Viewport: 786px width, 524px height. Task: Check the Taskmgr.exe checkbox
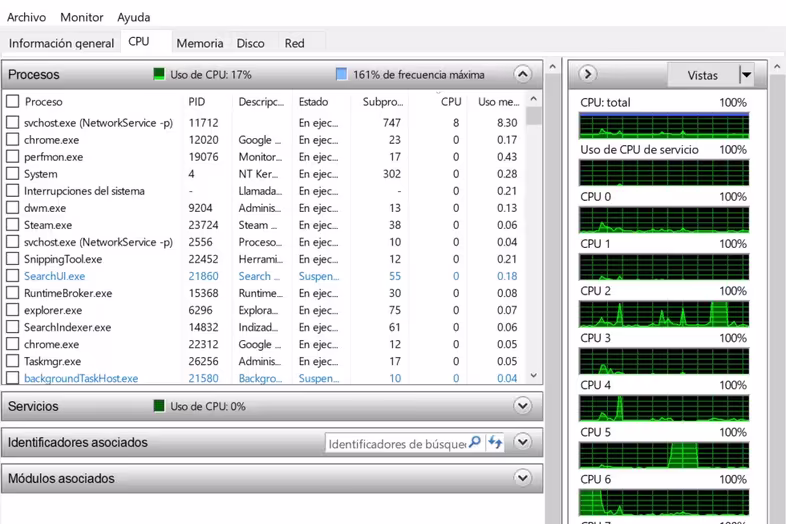(x=13, y=361)
